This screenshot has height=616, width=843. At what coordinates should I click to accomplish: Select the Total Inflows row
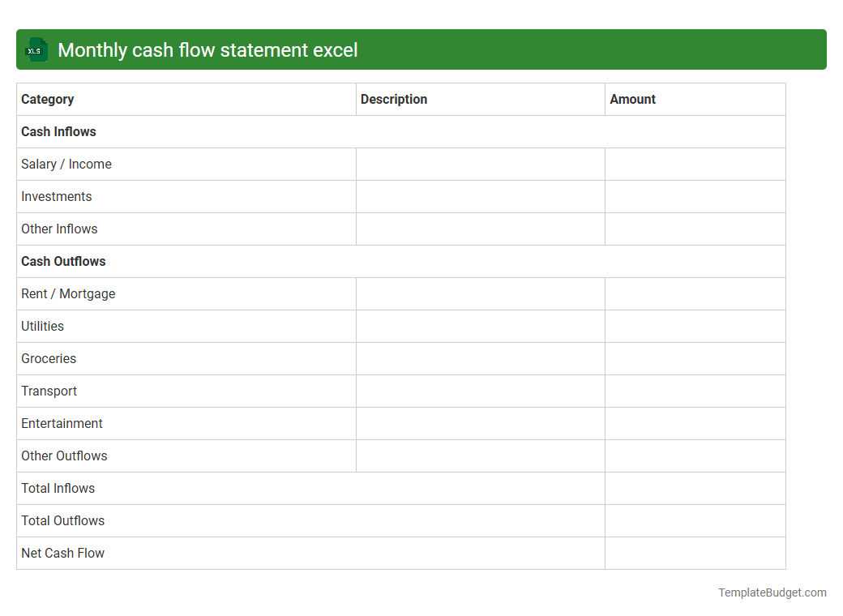(58, 488)
